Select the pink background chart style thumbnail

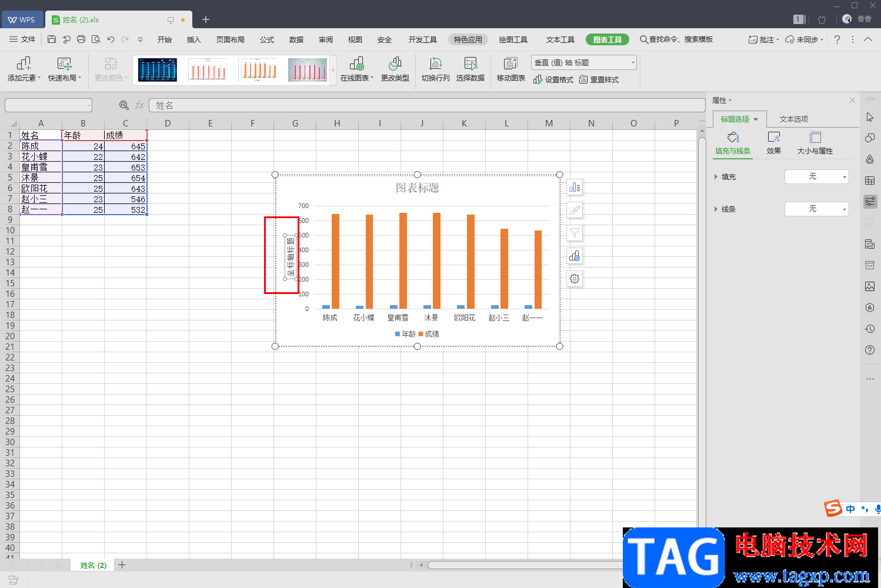(308, 70)
